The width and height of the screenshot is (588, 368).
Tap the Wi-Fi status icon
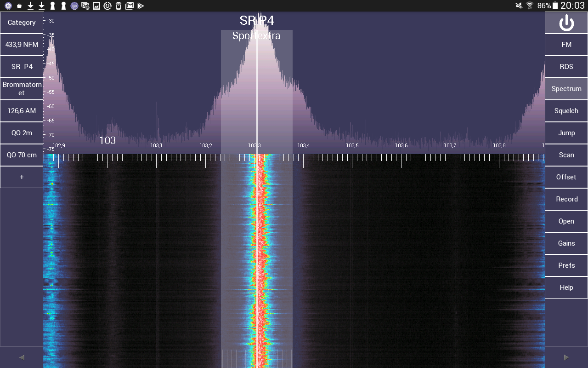point(530,6)
